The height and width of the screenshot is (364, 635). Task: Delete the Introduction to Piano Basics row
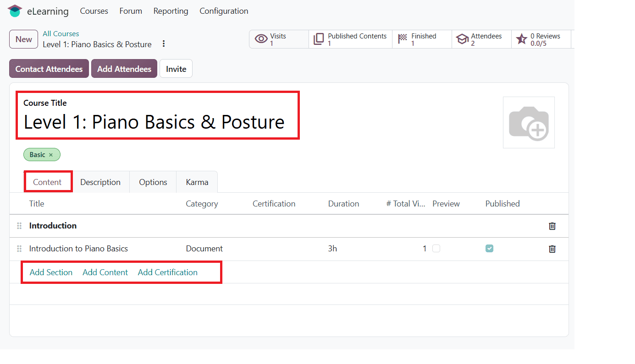[552, 249]
